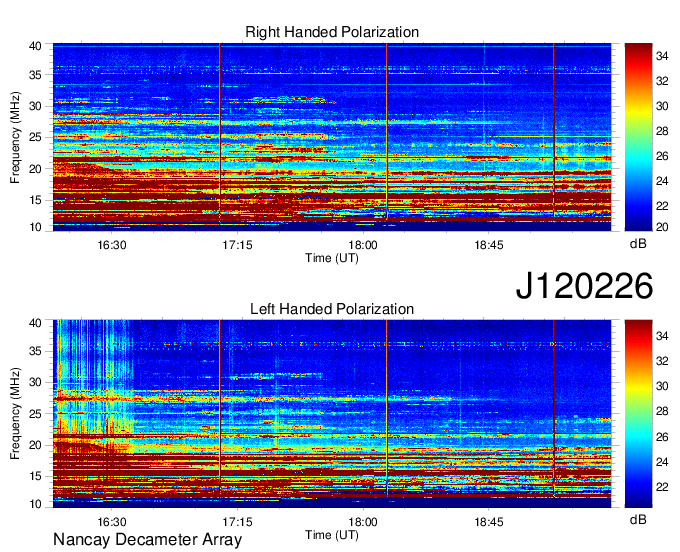Click the J120226 observation label
The width and height of the screenshot is (680, 552).
point(584,286)
